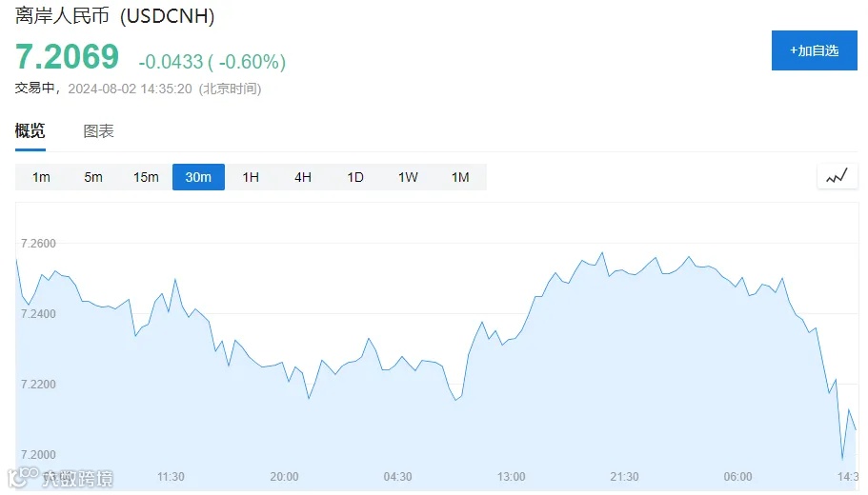This screenshot has height=495, width=868.
Task: Switch chart to 1H interval
Action: (251, 177)
